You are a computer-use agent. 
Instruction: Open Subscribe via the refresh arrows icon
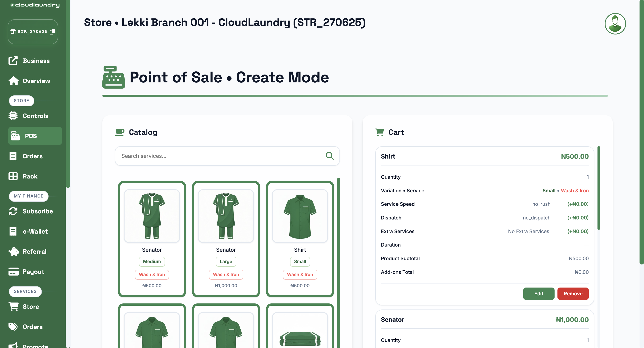[13, 211]
